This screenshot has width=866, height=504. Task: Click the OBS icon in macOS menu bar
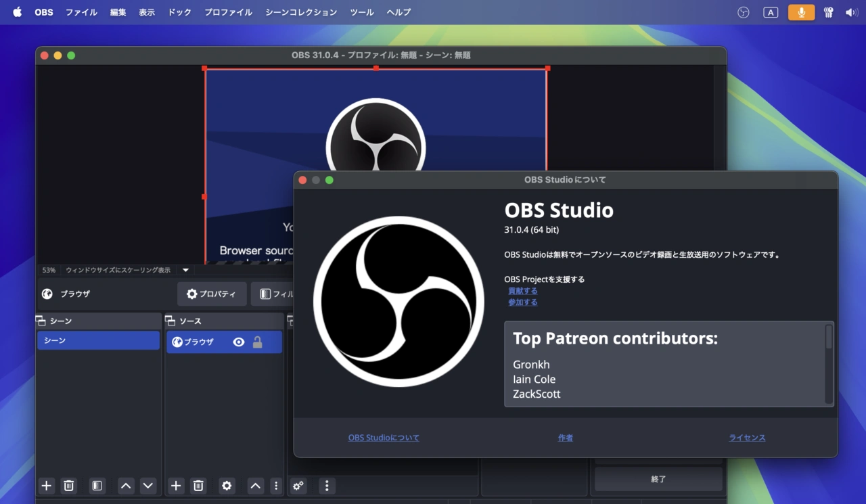(x=744, y=12)
